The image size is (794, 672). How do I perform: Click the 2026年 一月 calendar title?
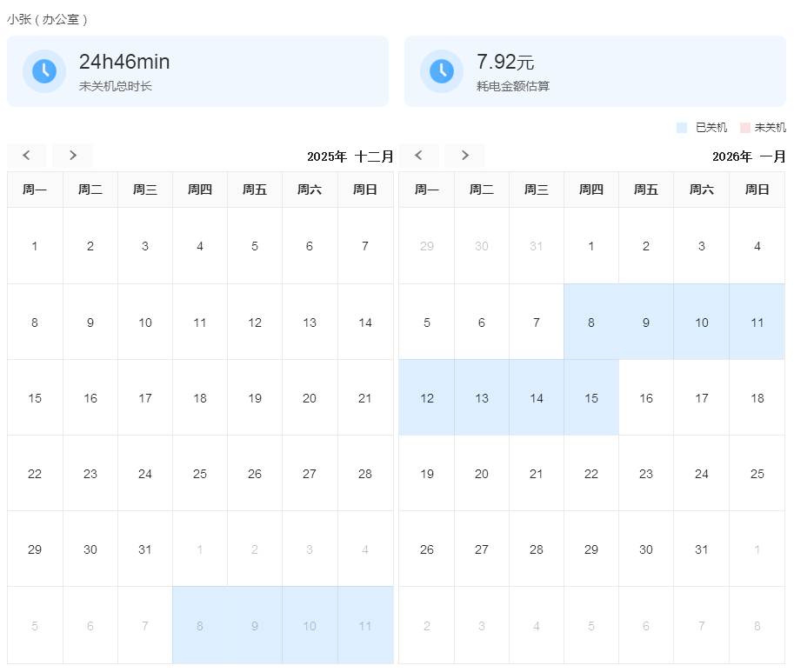[x=748, y=156]
